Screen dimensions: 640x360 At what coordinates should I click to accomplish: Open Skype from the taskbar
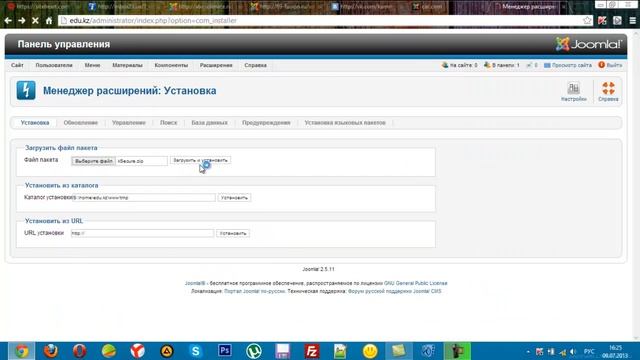(x=196, y=351)
